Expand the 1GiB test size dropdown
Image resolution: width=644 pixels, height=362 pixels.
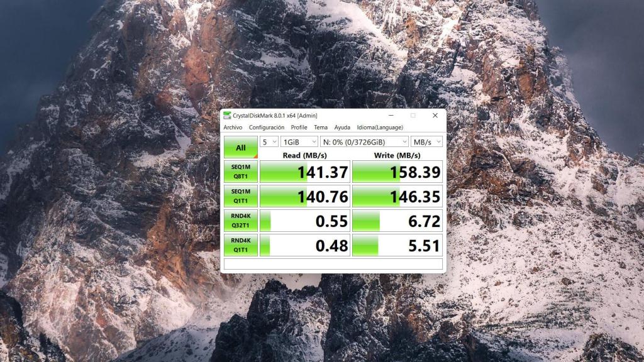(299, 142)
